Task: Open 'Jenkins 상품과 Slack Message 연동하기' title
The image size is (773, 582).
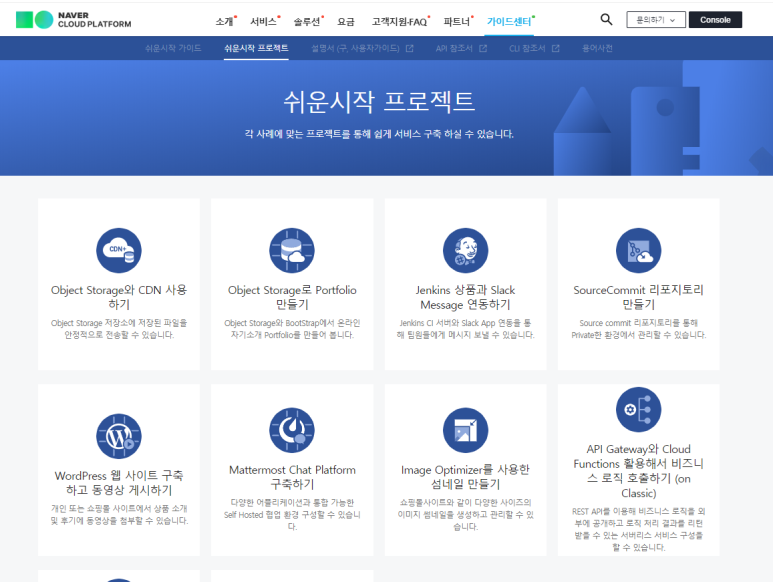Action: pos(465,297)
